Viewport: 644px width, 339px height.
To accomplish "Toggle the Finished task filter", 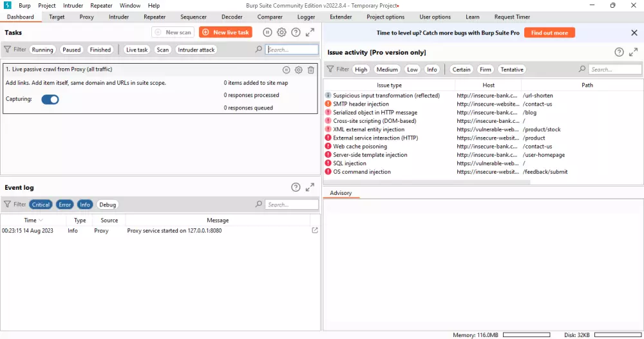I will click(100, 50).
